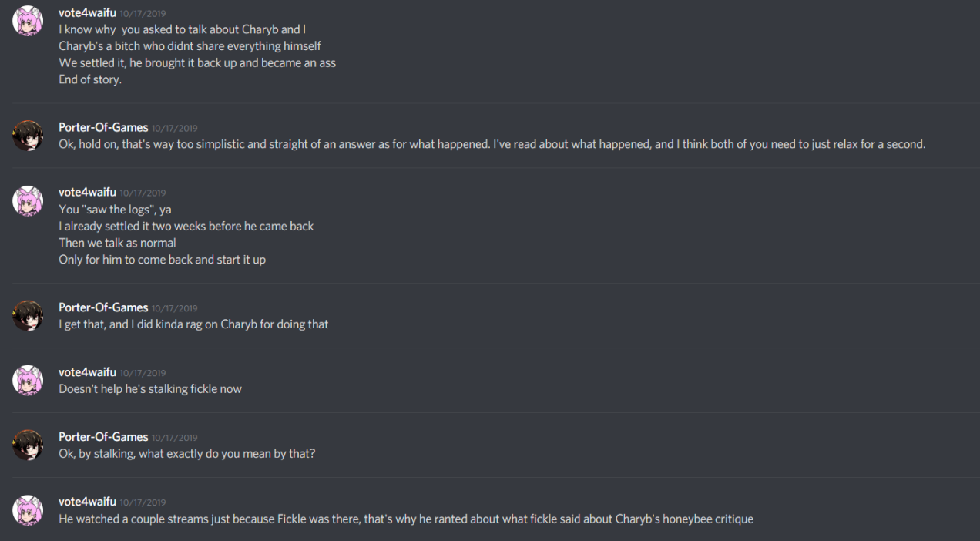Click the "Only for him to come back" message line
The width and height of the screenshot is (980, 541).
pos(162,260)
